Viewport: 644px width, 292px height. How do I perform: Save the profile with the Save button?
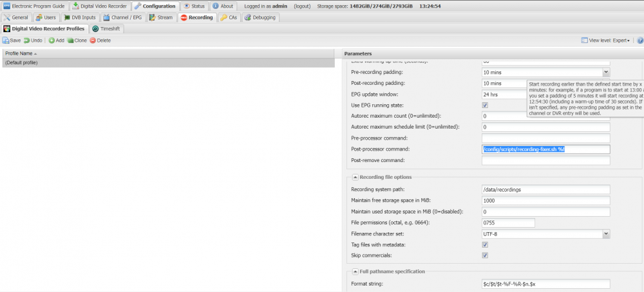point(12,41)
